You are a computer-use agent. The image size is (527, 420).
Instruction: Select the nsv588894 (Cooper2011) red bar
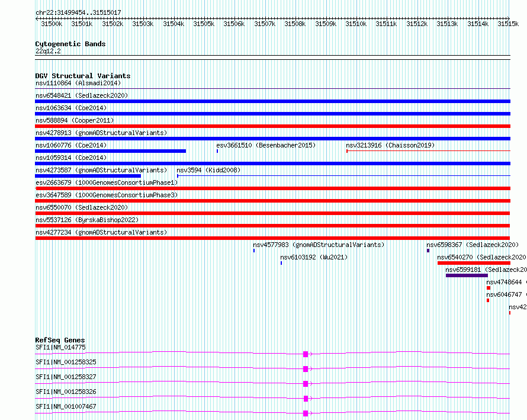point(272,126)
